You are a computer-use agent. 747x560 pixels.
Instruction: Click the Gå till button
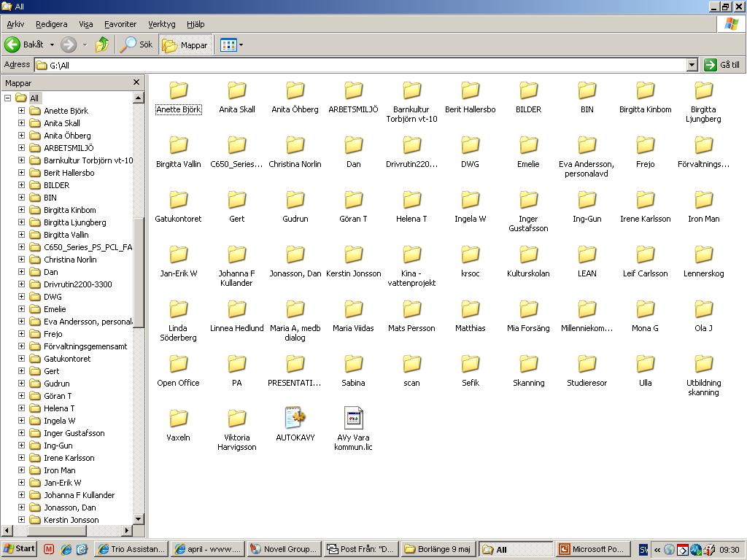[x=722, y=65]
